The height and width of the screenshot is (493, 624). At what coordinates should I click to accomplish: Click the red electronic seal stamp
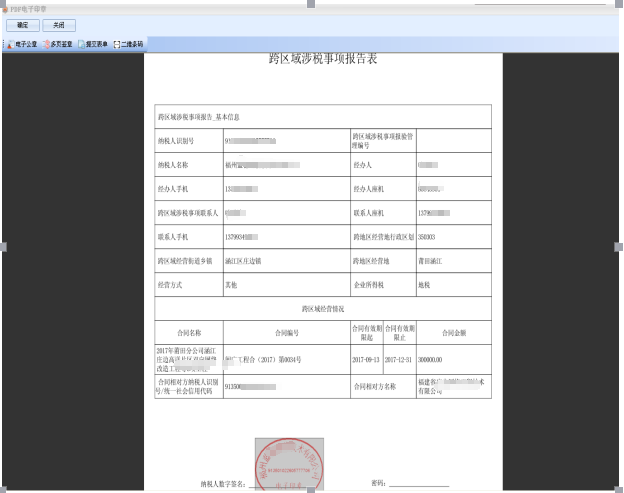(289, 464)
